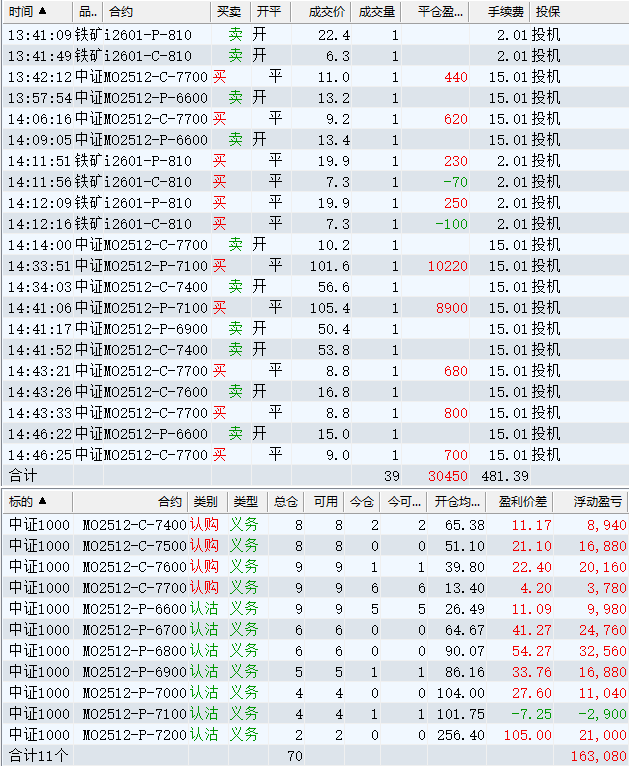Click the 手续费 column header

[500, 11]
